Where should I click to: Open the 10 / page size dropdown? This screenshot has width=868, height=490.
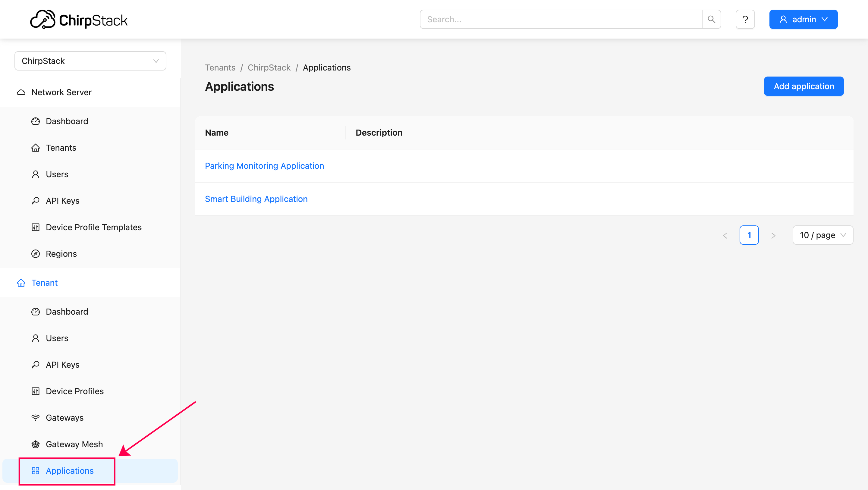(x=822, y=235)
